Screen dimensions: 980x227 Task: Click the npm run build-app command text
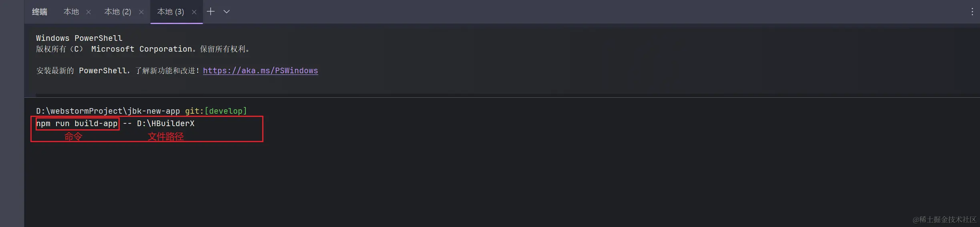(77, 123)
